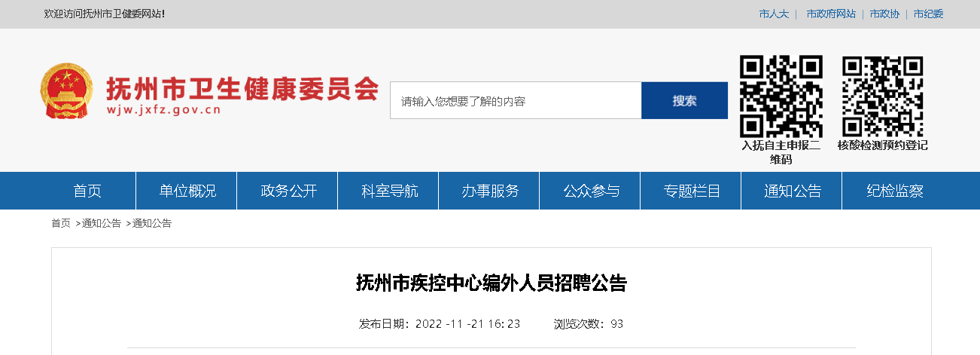The width and height of the screenshot is (980, 355).
Task: Focus the search input field
Action: click(x=516, y=101)
